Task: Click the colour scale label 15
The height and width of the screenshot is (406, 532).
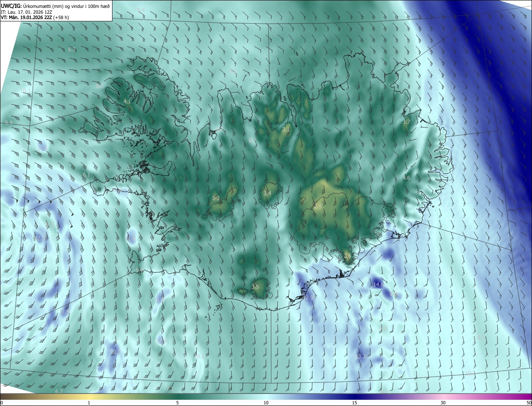Action: point(355,403)
